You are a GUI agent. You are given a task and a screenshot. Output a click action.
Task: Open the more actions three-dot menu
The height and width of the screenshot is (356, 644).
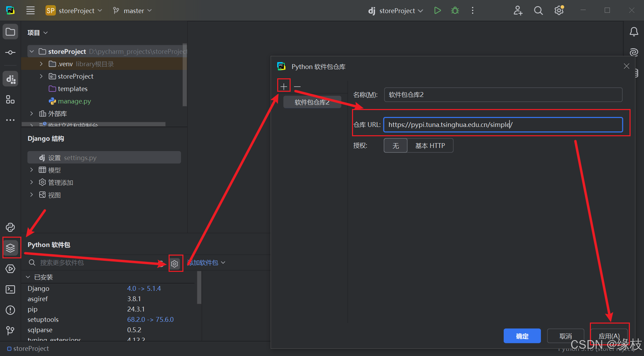pos(472,10)
